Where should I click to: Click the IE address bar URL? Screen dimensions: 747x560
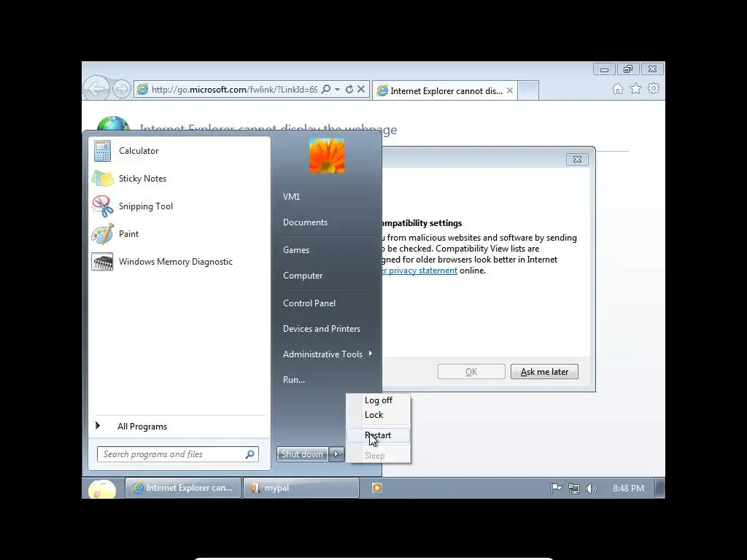point(234,90)
